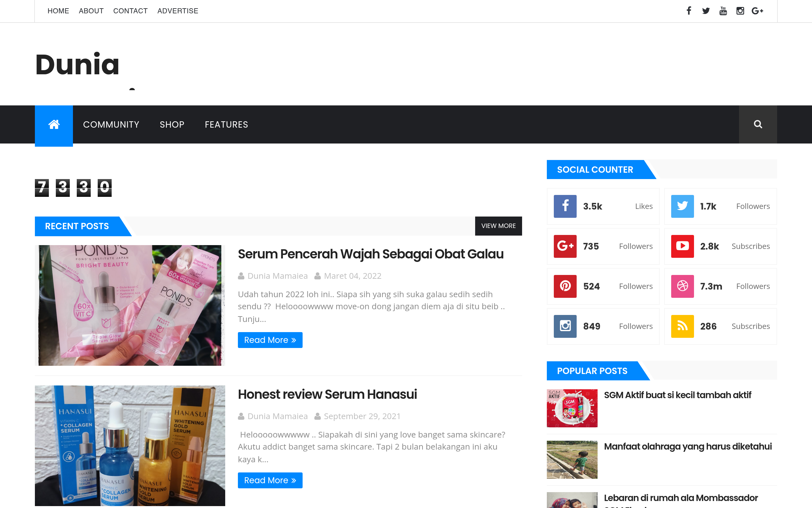812x508 pixels.
Task: Click date September 29, 2021
Action: tap(362, 416)
